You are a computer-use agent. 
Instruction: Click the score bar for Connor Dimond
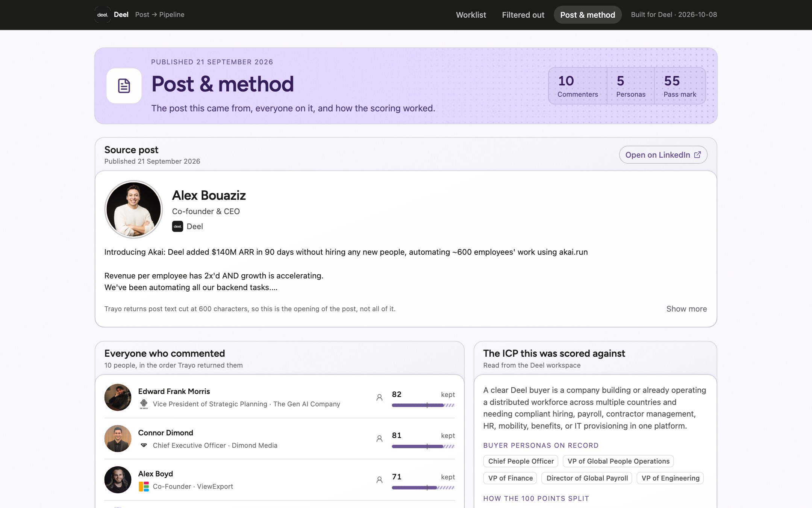coord(423,446)
